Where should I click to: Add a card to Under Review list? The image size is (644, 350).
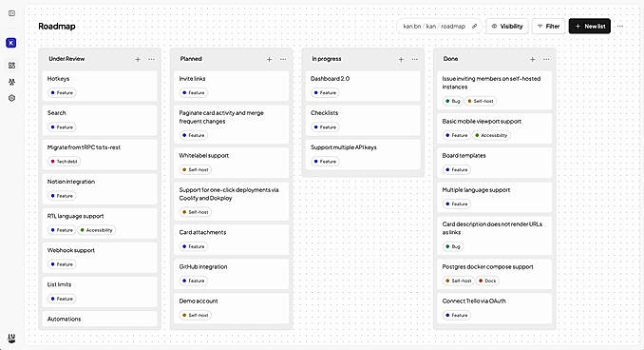pyautogui.click(x=138, y=59)
